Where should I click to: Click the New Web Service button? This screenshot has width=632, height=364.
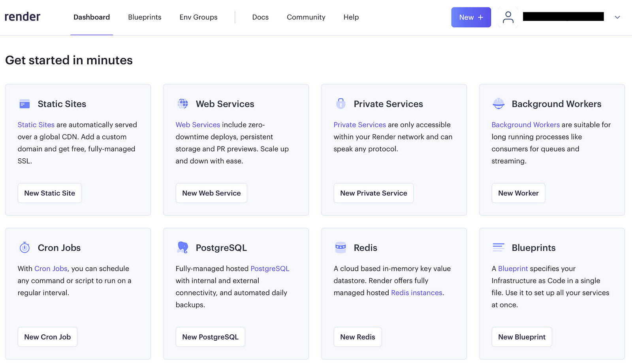211,193
